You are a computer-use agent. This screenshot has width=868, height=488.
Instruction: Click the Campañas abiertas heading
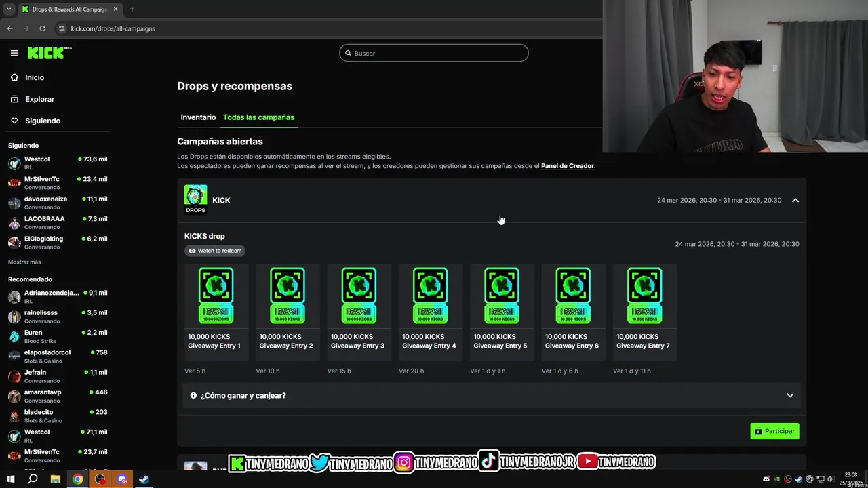[x=220, y=141]
